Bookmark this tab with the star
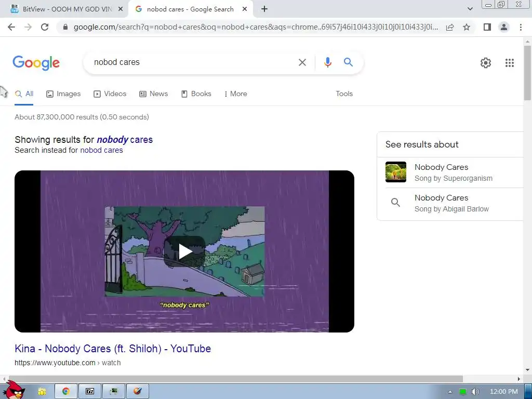The width and height of the screenshot is (532, 399). pos(467,27)
